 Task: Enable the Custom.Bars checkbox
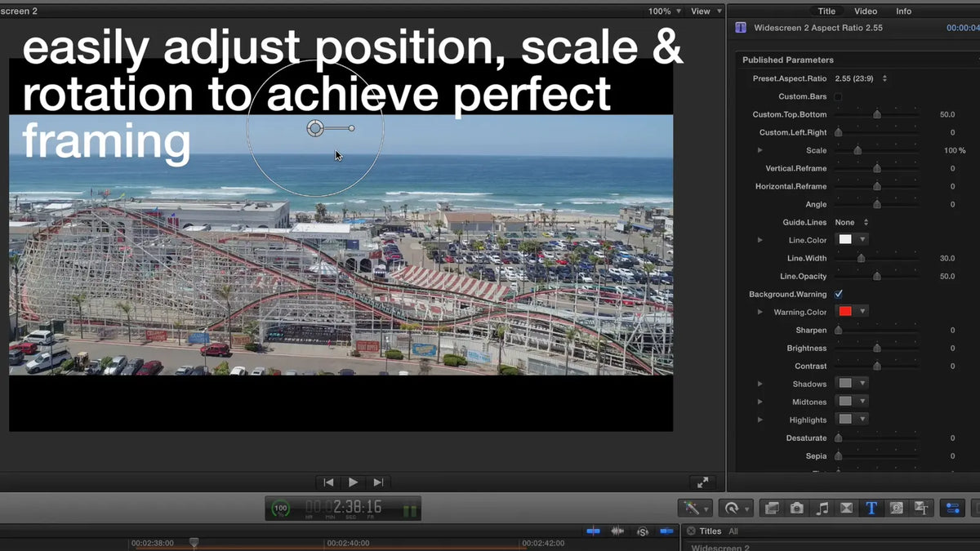pos(838,96)
